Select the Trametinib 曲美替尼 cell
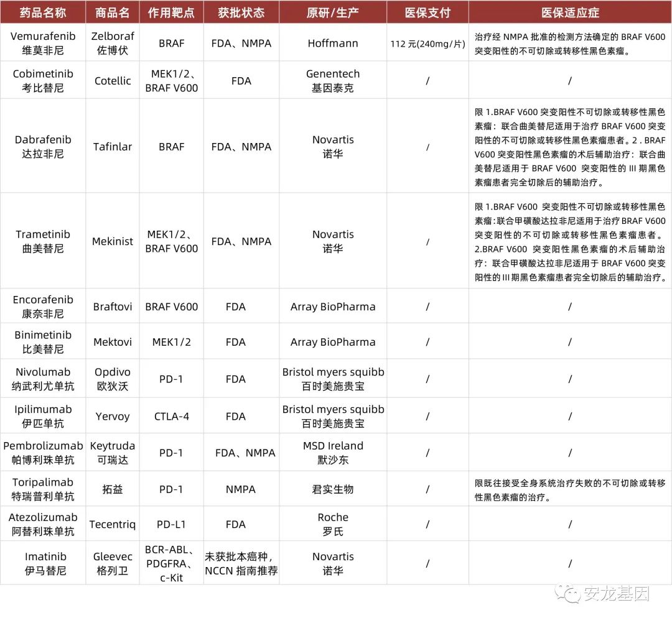Image resolution: width=672 pixels, height=623 pixels. (x=43, y=241)
